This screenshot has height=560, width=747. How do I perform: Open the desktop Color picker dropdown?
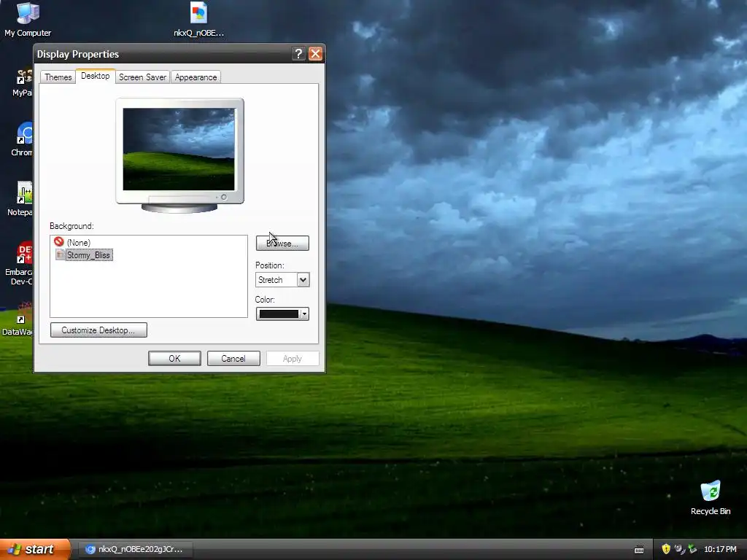[x=282, y=314]
